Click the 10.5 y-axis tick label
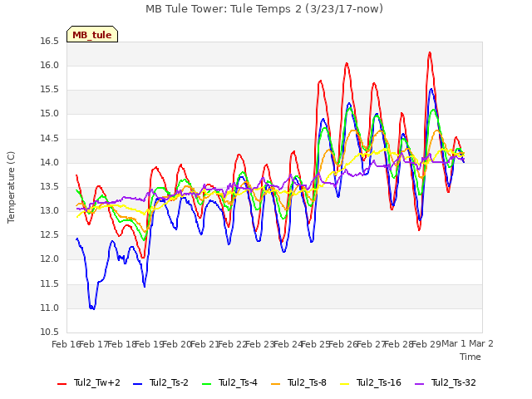This screenshot has width=532, height=399. coord(50,332)
